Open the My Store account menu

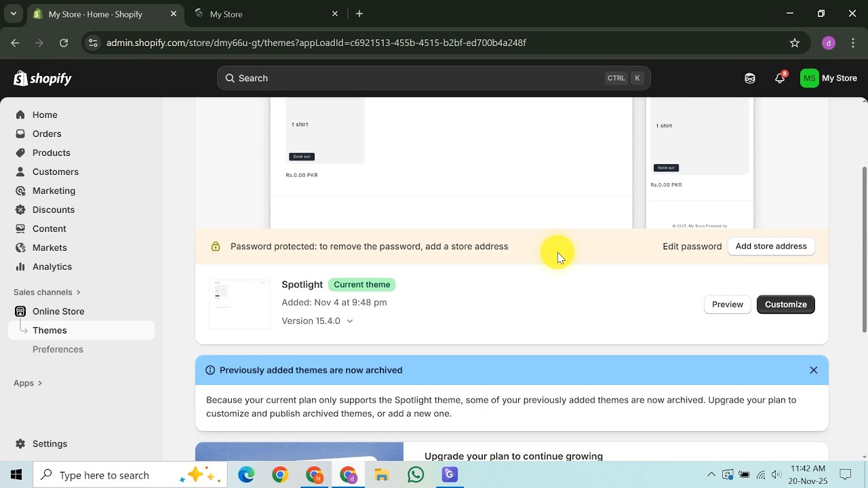(829, 78)
